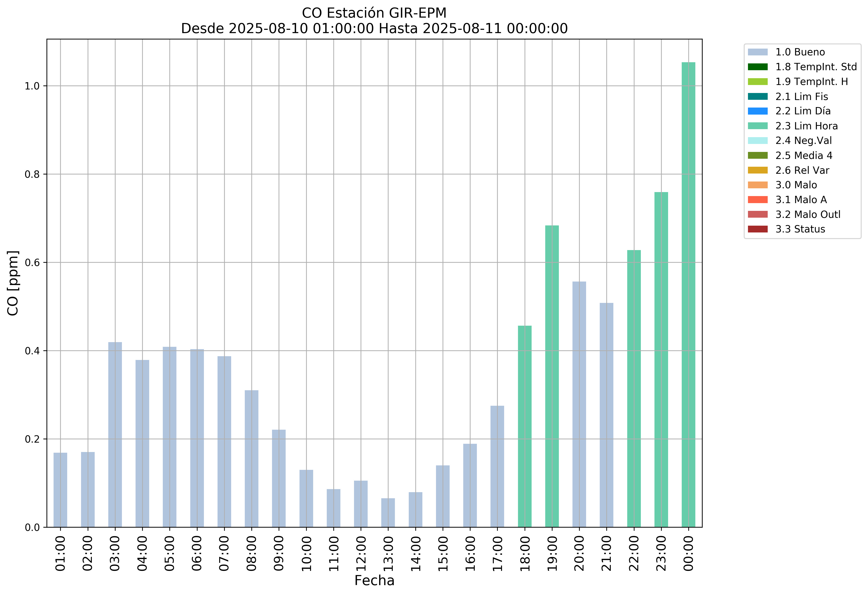Click the 2.4 Neg.Val legend label
The image size is (868, 595).
point(803,141)
